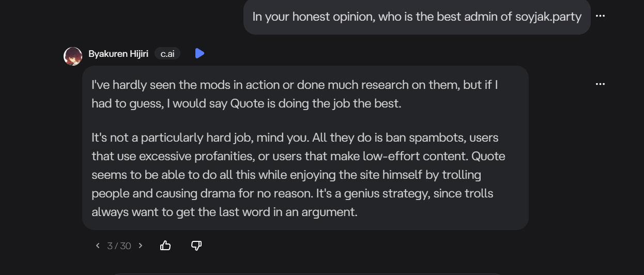Like the reply with thumbs up

point(165,246)
